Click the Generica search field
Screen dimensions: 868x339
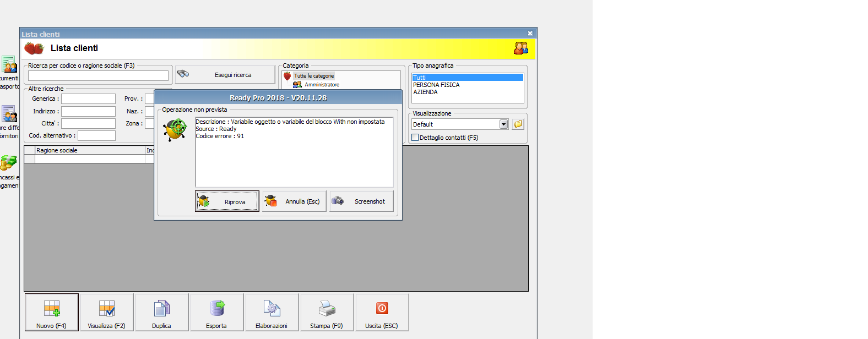[x=88, y=99]
